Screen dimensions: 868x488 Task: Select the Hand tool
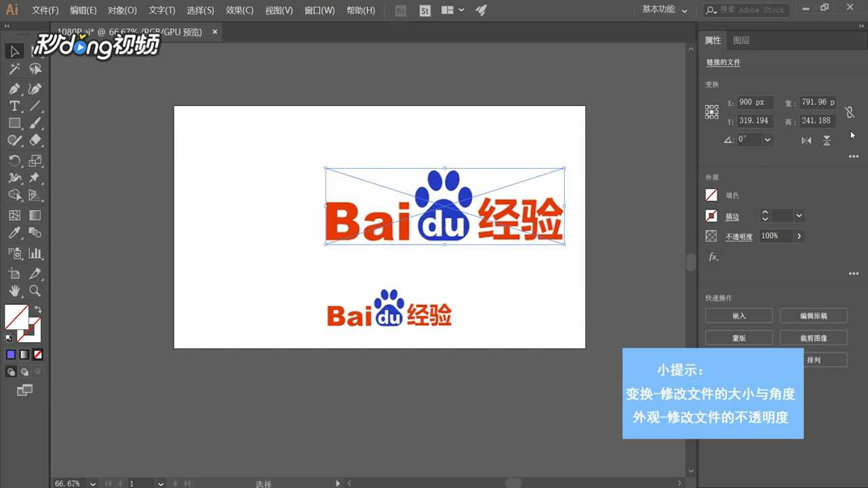[14, 291]
